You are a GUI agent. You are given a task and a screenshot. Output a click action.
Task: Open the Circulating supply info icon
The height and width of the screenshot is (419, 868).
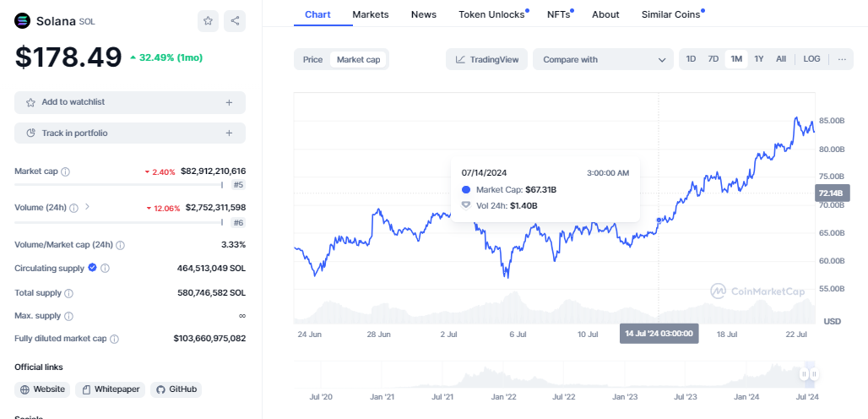click(106, 268)
